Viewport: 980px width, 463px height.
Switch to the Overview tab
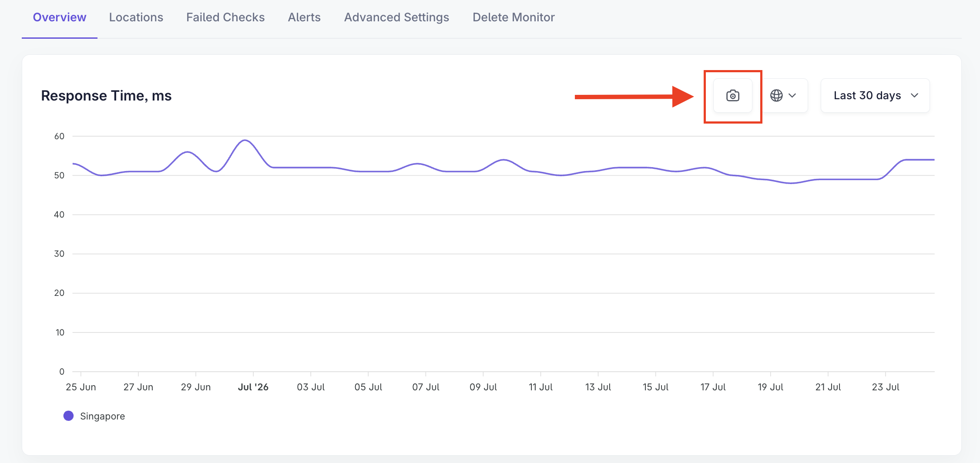pos(60,17)
